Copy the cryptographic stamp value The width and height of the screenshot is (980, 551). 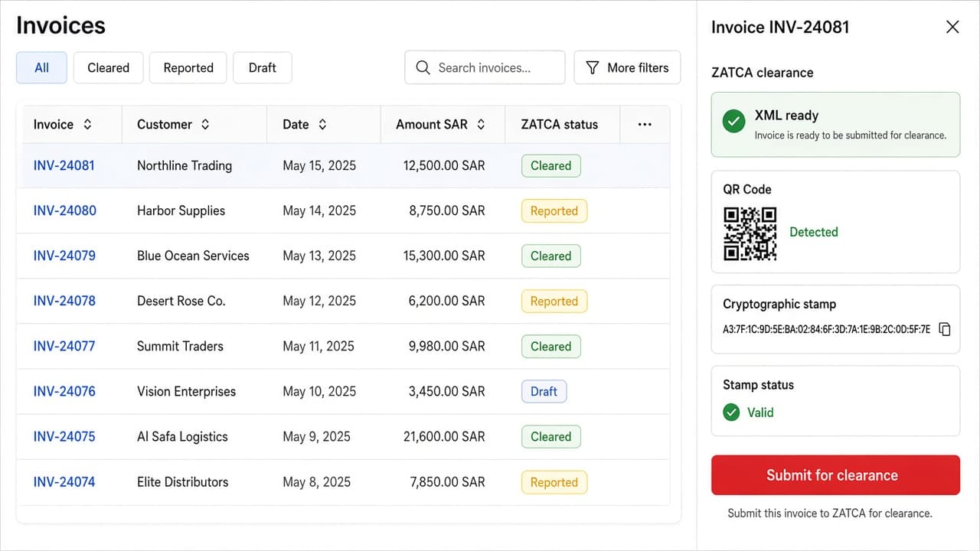pyautogui.click(x=945, y=329)
